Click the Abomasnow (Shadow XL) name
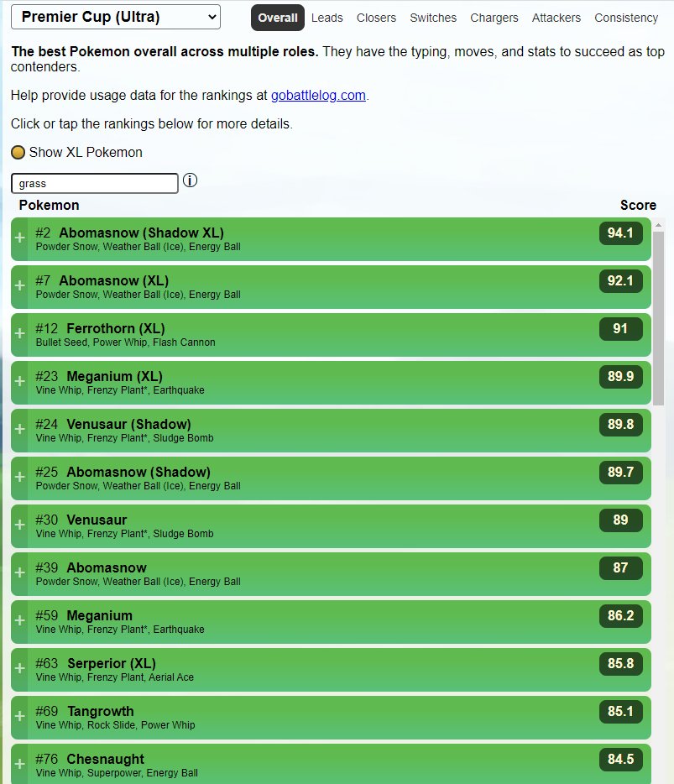674x784 pixels. click(142, 233)
